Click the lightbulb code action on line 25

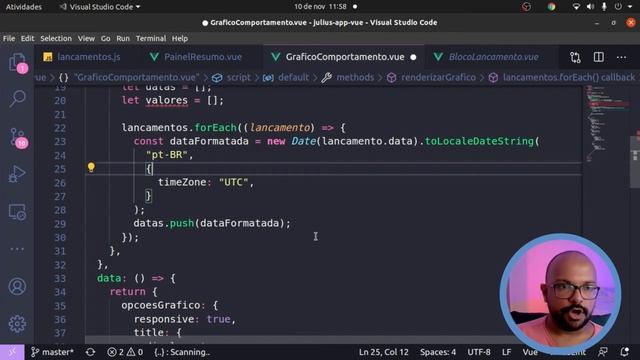pyautogui.click(x=91, y=167)
